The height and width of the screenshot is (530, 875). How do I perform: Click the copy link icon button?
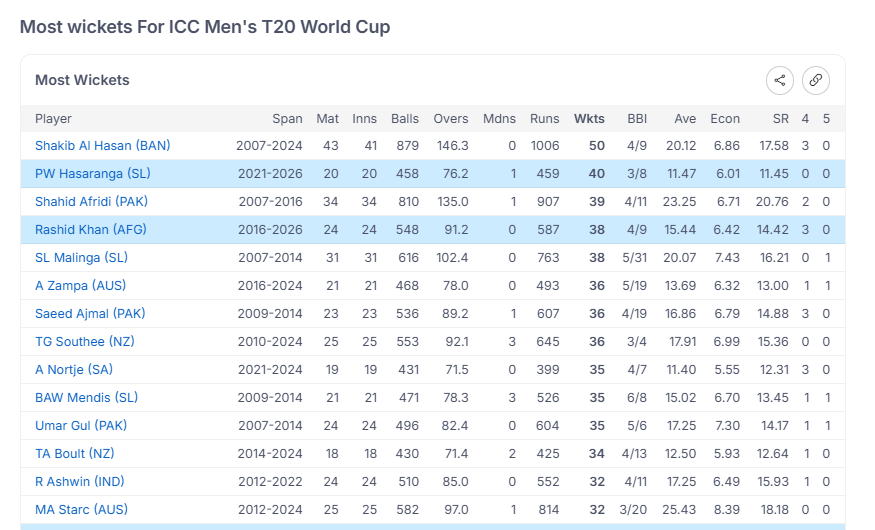[x=816, y=81]
